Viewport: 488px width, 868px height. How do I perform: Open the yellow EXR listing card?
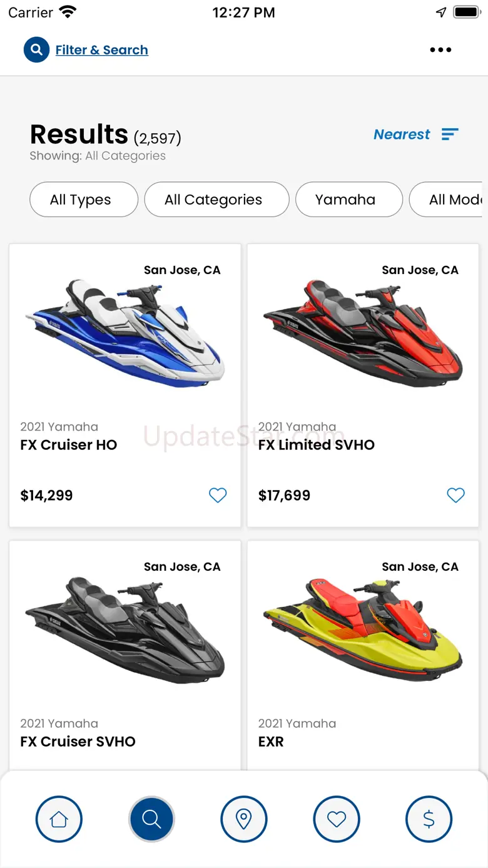click(x=363, y=655)
